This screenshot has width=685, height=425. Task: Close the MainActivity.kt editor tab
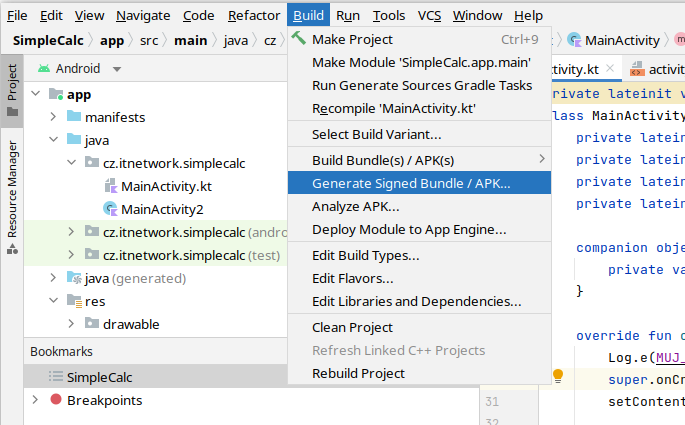point(610,69)
